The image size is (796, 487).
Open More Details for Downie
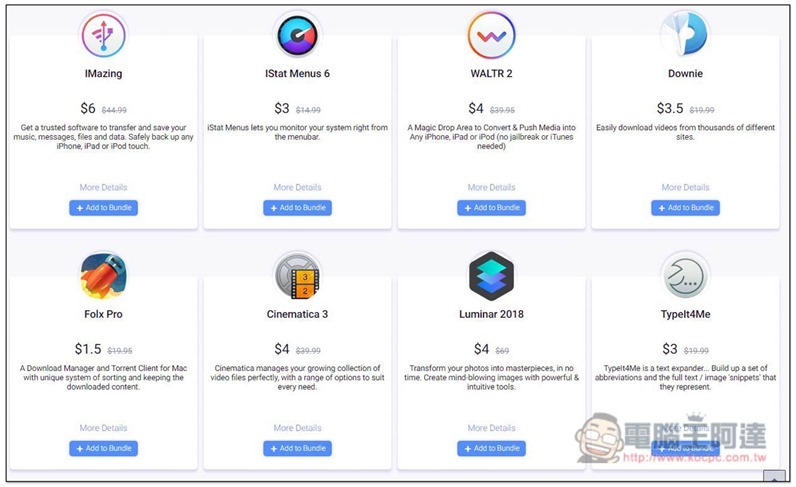685,187
